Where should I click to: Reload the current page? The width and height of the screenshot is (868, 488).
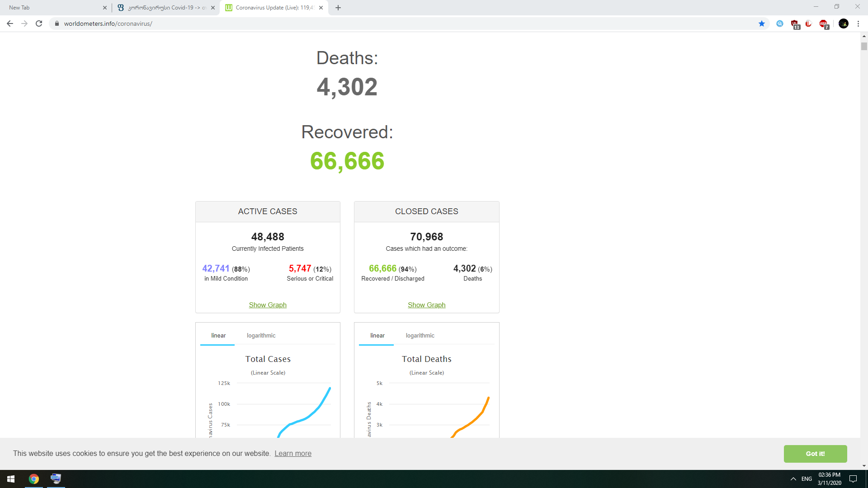tap(39, 23)
